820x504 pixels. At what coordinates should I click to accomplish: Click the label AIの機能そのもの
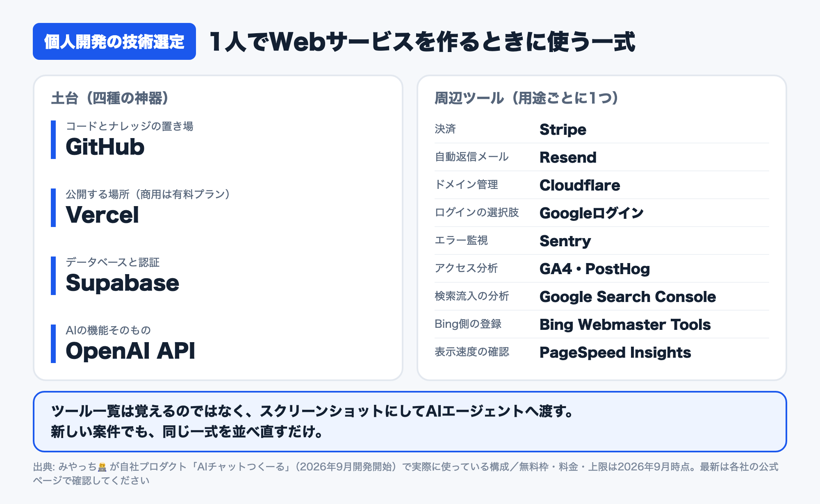(108, 330)
